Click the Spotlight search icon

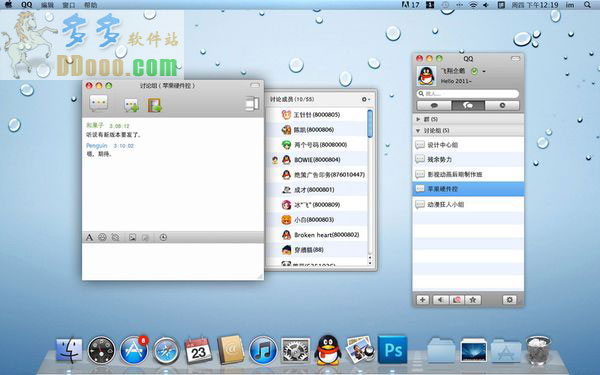pos(587,5)
